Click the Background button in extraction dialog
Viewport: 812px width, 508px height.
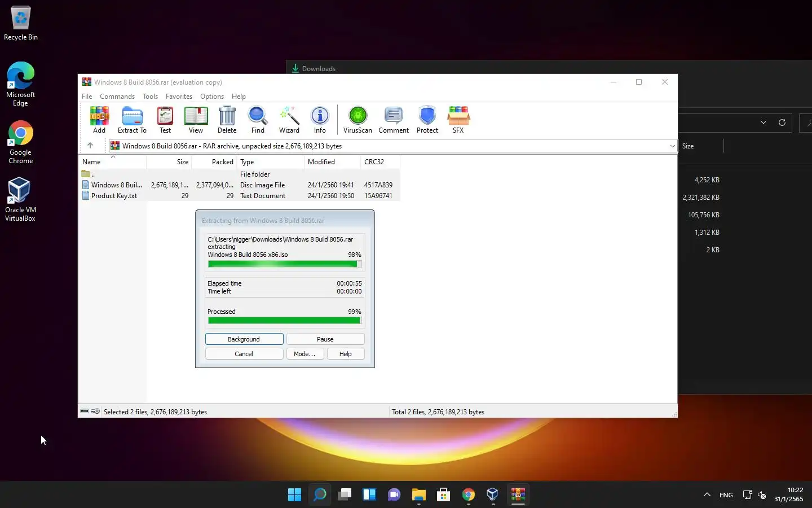tap(244, 339)
